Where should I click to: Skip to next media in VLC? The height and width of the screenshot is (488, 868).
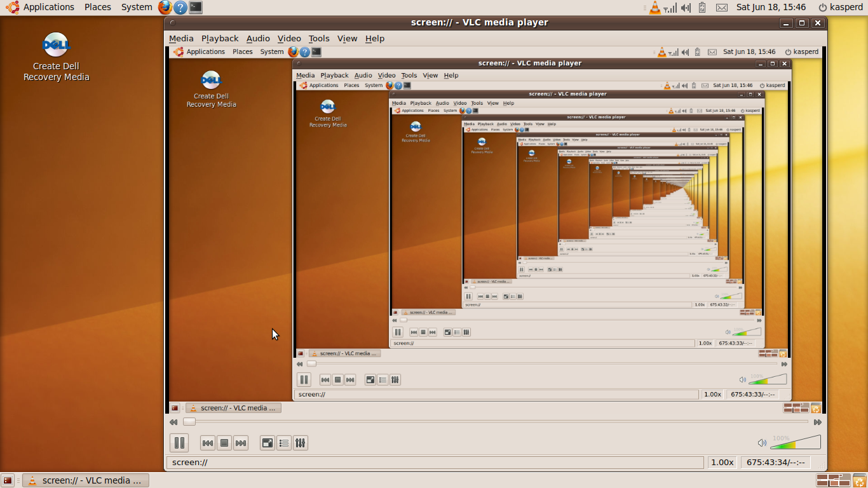click(x=240, y=443)
